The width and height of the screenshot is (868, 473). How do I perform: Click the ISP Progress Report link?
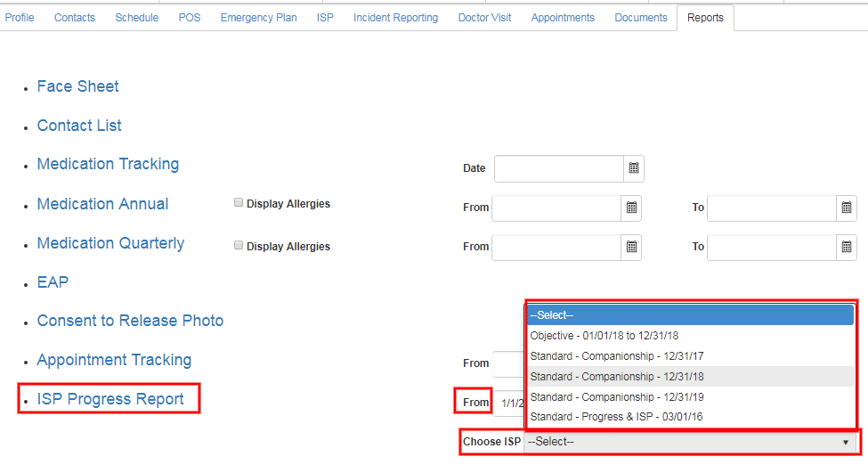110,399
